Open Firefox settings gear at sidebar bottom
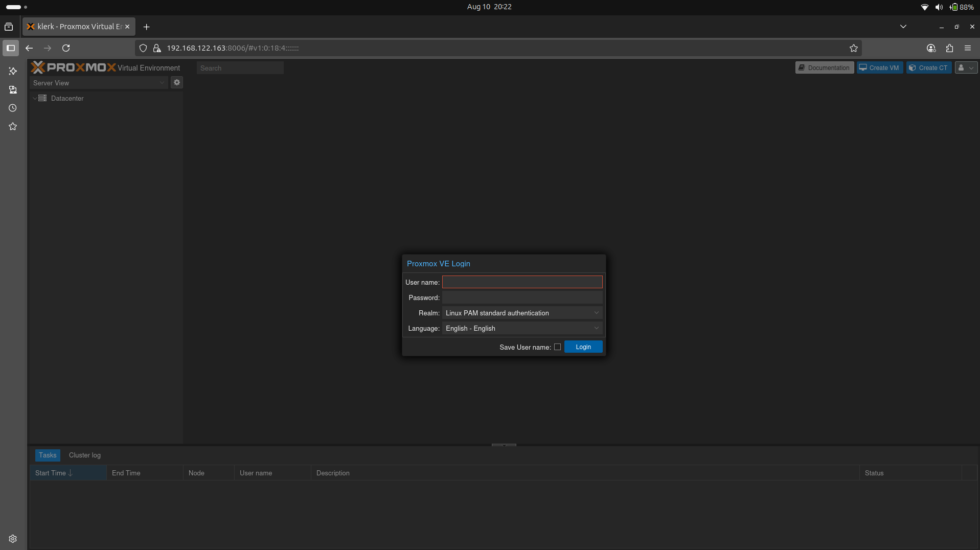 (x=12, y=539)
